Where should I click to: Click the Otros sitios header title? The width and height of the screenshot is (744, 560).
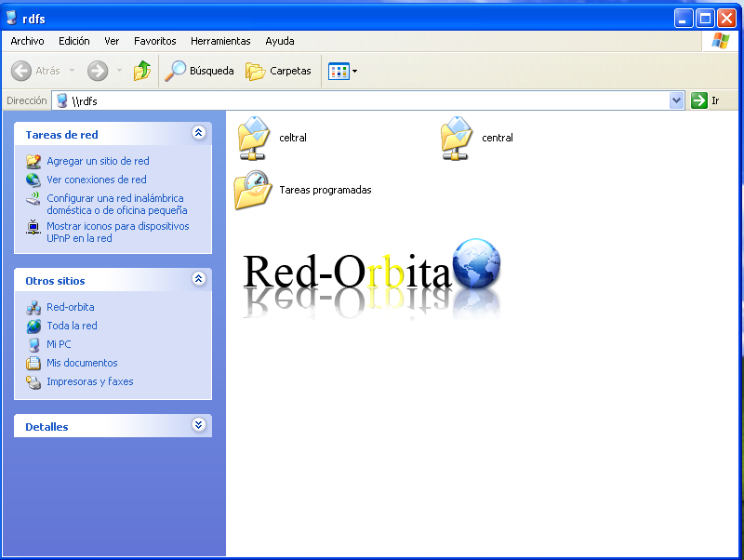pyautogui.click(x=55, y=281)
